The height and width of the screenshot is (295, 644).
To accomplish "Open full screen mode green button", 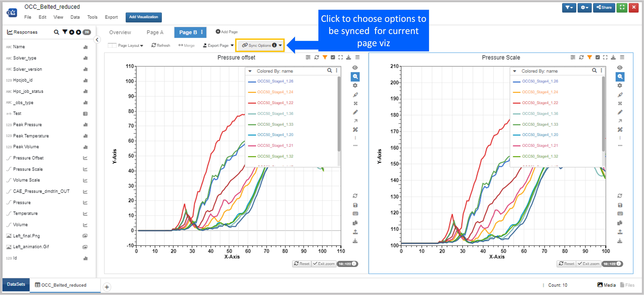I will pyautogui.click(x=622, y=8).
